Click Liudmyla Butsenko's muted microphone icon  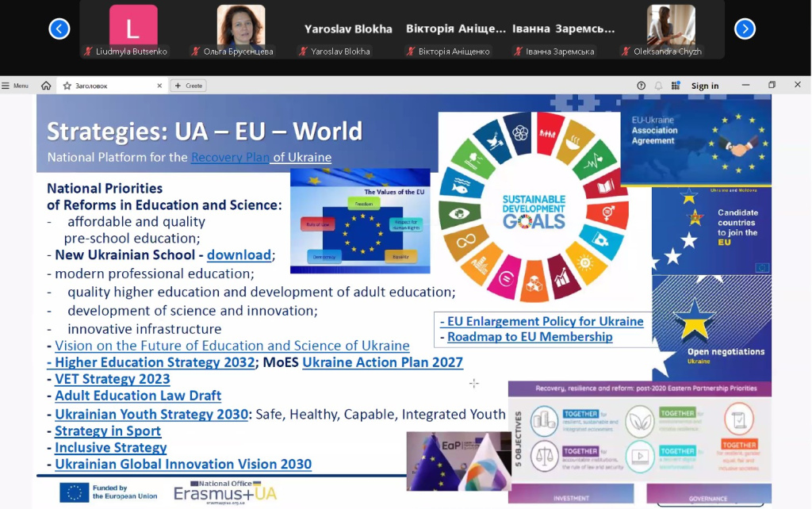pos(88,52)
